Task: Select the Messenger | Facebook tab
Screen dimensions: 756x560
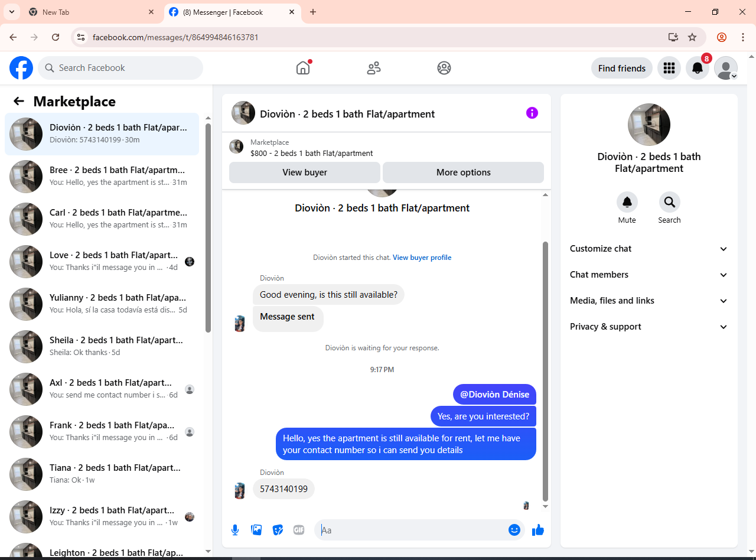Action: click(x=232, y=12)
